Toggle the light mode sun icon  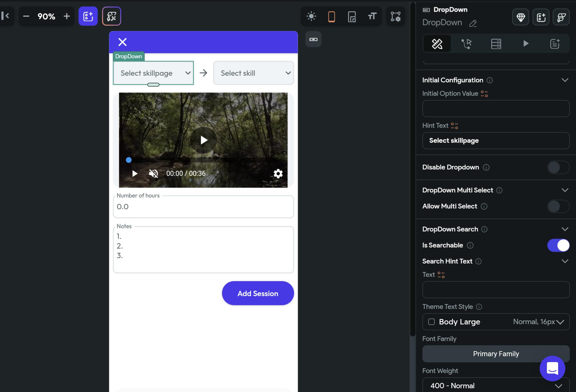(311, 16)
